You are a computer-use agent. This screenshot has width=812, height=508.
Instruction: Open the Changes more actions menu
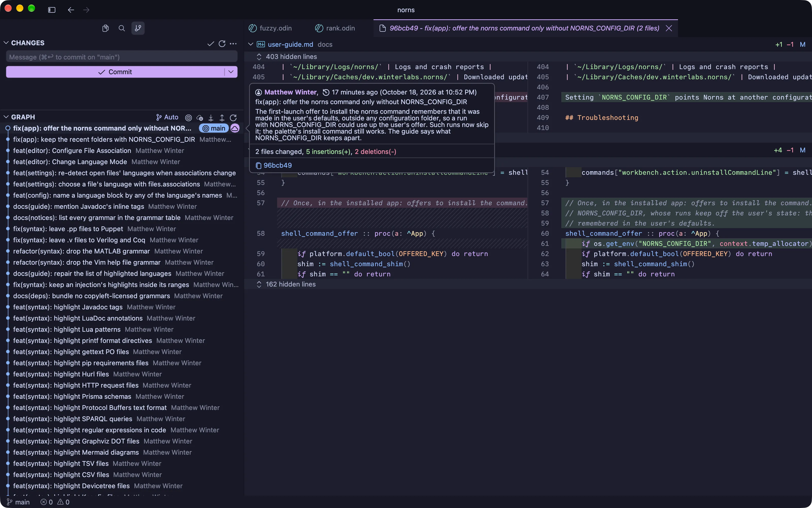[233, 44]
